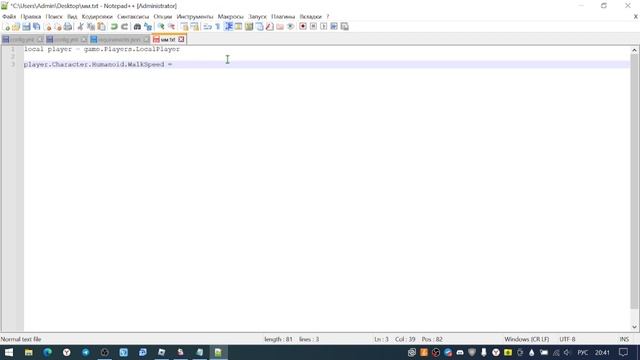
Task: Open the Windows Start menu
Action: tap(9, 352)
